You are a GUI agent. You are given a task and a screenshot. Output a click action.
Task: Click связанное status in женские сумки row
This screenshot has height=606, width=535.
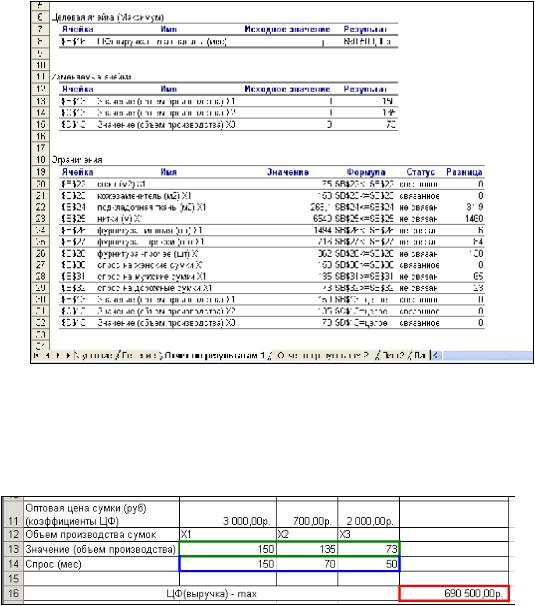419,265
